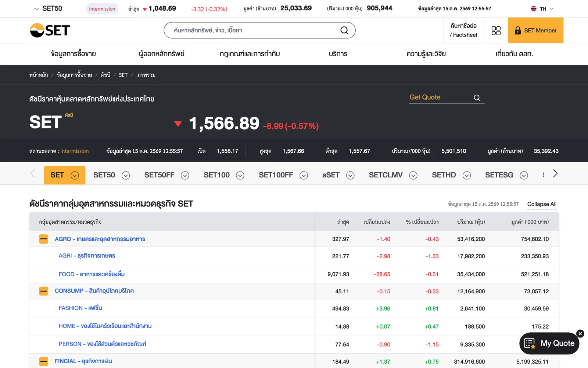The height and width of the screenshot is (368, 588).
Task: Click the Thailand flag language icon
Action: pyautogui.click(x=534, y=8)
